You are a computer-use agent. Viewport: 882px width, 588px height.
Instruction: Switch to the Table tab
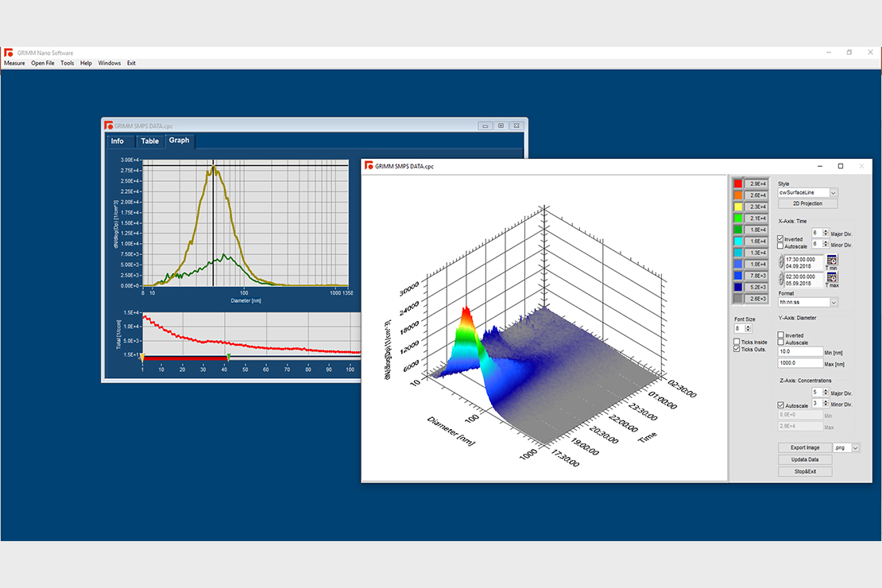point(149,141)
